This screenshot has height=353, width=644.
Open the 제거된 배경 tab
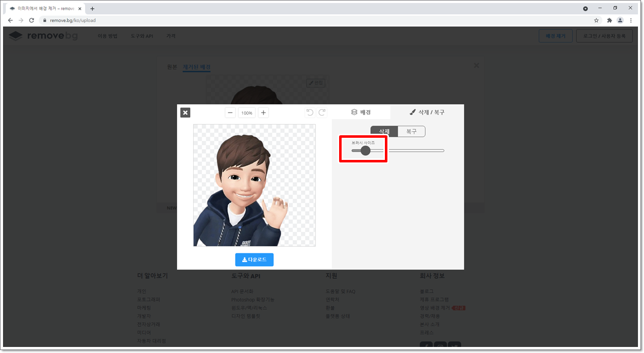[197, 67]
